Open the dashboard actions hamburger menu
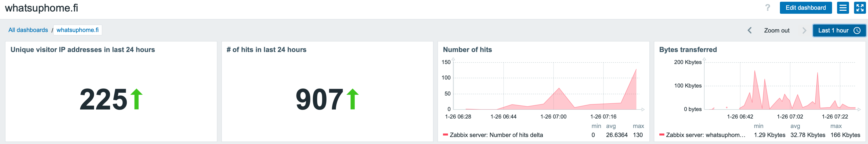This screenshot has height=144, width=868. 843,8
